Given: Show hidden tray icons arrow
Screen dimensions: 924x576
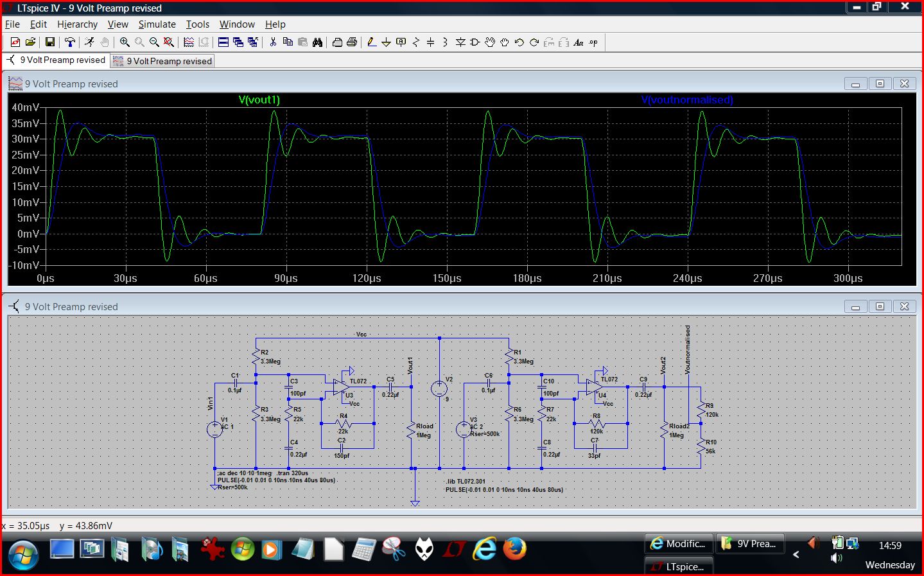Looking at the screenshot, I should pyautogui.click(x=796, y=554).
